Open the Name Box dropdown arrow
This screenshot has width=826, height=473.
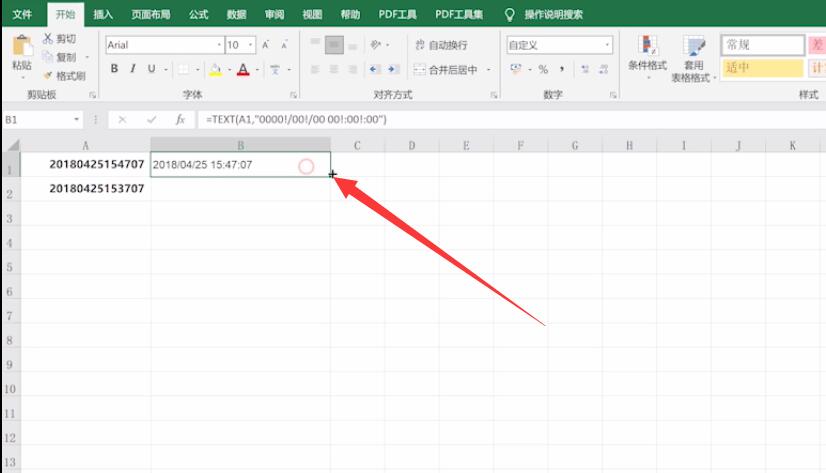76,120
